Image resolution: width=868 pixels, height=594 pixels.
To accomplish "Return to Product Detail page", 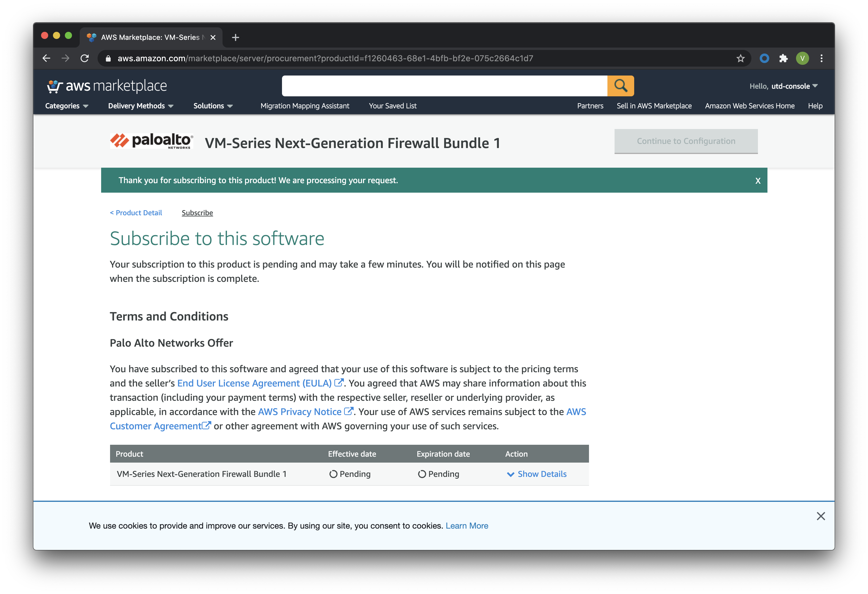I will [x=136, y=213].
